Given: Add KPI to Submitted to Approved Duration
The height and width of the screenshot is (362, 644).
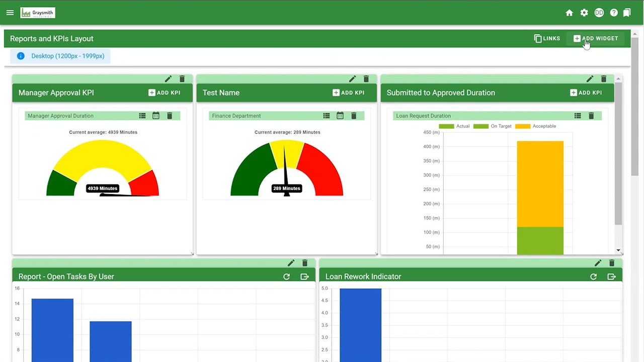Looking at the screenshot, I should tap(586, 93).
